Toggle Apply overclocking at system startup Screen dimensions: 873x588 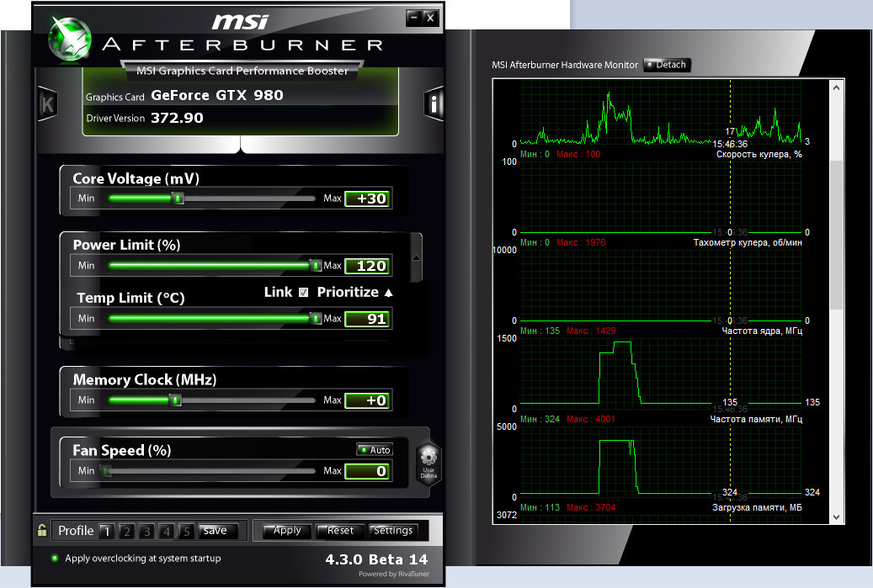(x=55, y=558)
